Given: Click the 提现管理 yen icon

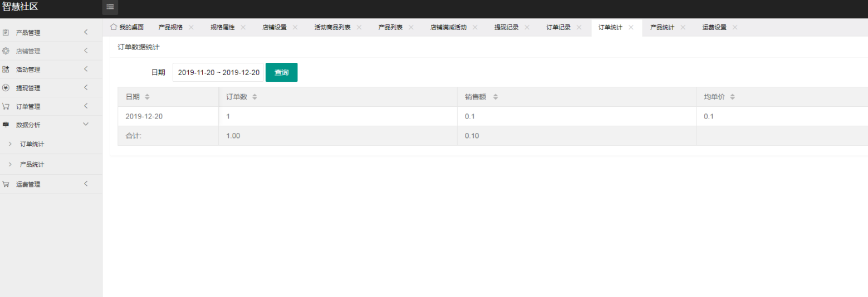Looking at the screenshot, I should pyautogui.click(x=6, y=88).
